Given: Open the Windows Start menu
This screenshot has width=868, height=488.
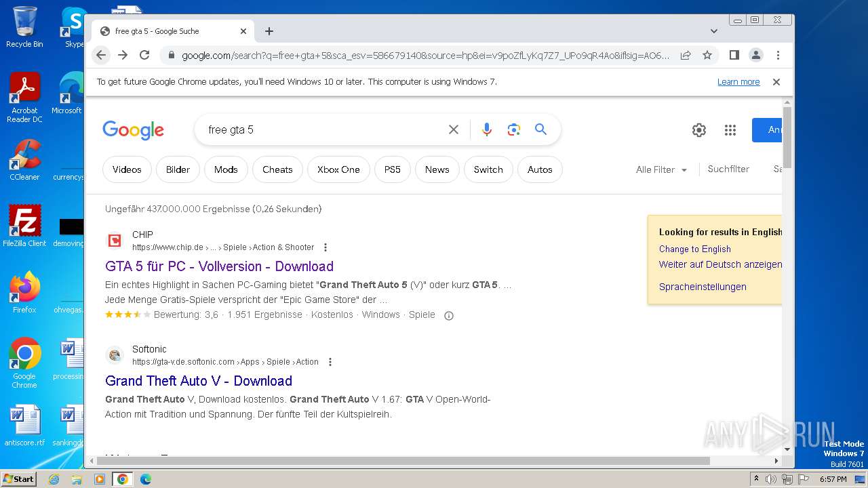Looking at the screenshot, I should click(x=18, y=479).
